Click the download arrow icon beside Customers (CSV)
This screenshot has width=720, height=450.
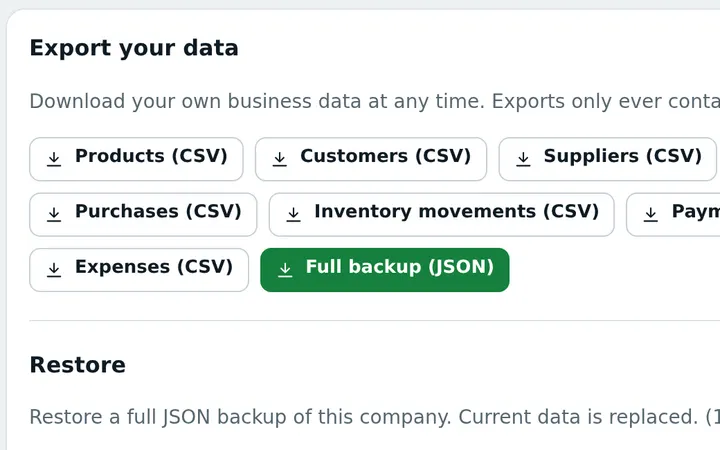(x=280, y=159)
